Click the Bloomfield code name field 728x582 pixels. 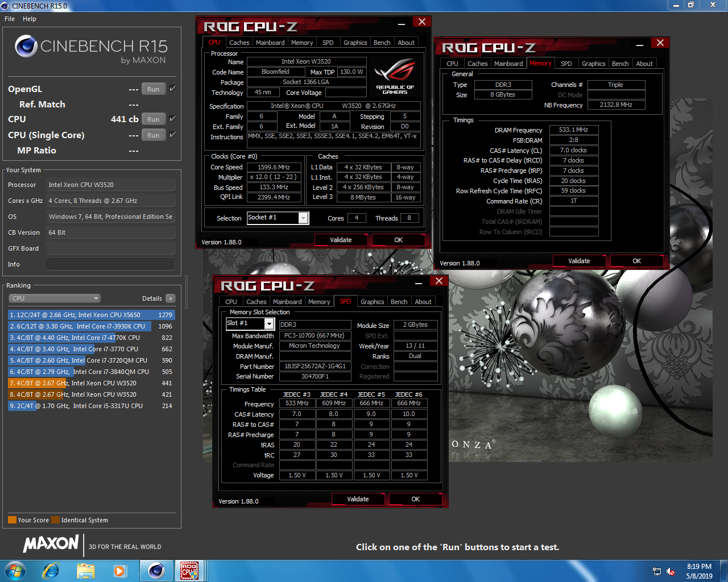[x=275, y=72]
